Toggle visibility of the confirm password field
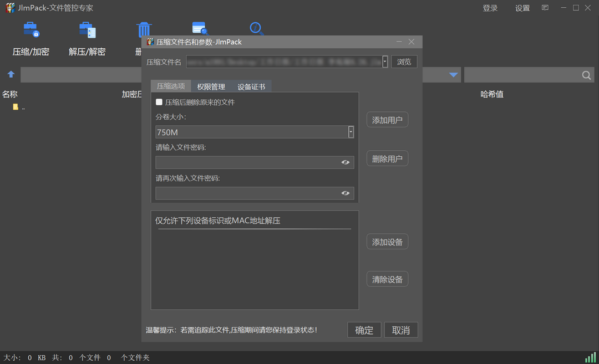 345,193
